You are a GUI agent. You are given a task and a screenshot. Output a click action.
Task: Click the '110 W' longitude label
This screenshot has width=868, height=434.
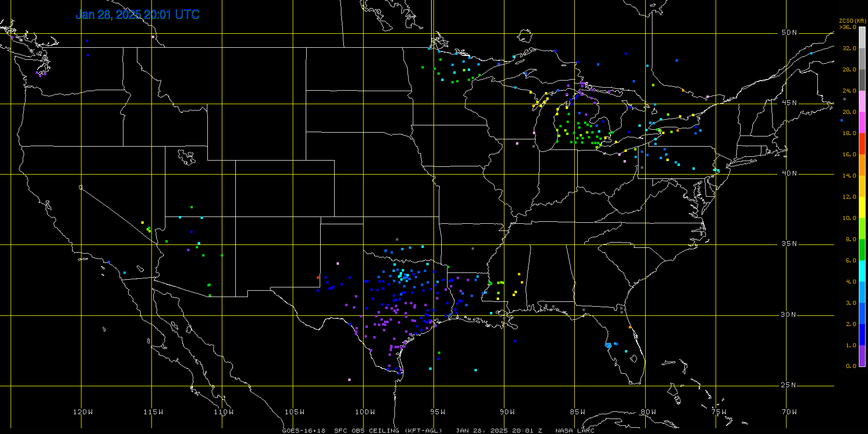tap(224, 412)
